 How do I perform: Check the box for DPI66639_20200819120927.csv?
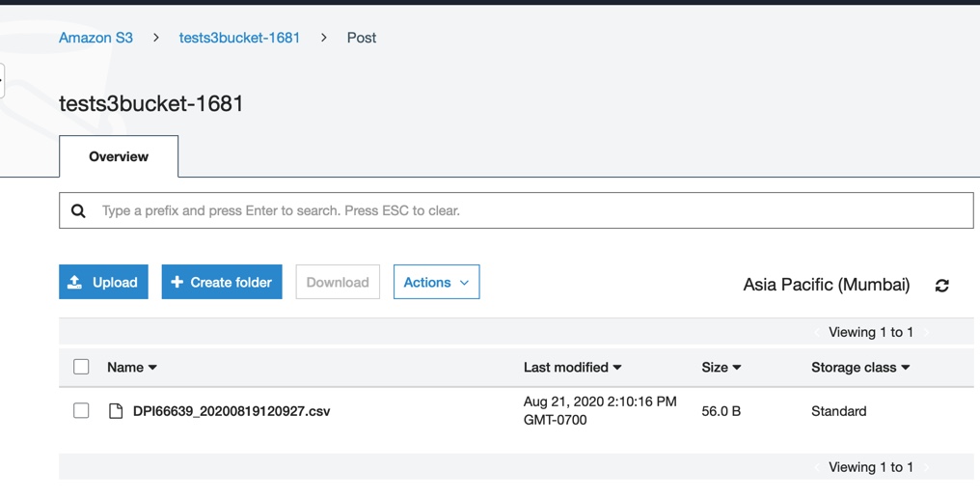point(81,410)
